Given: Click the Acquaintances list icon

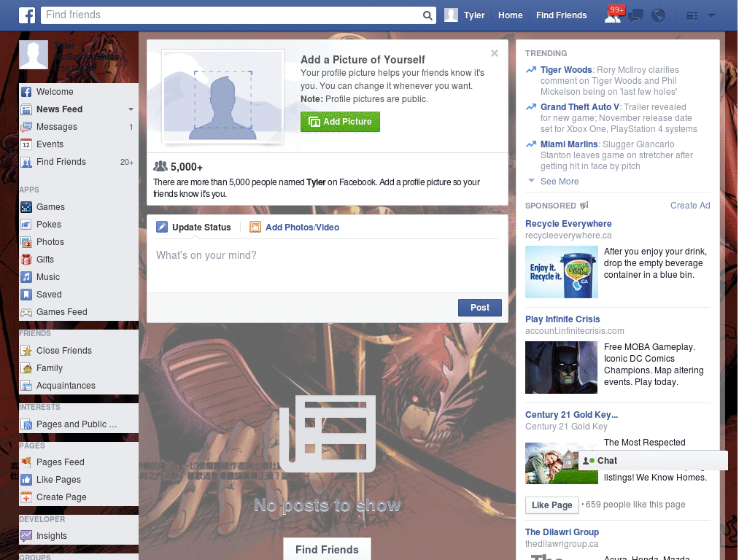Looking at the screenshot, I should pos(26,386).
